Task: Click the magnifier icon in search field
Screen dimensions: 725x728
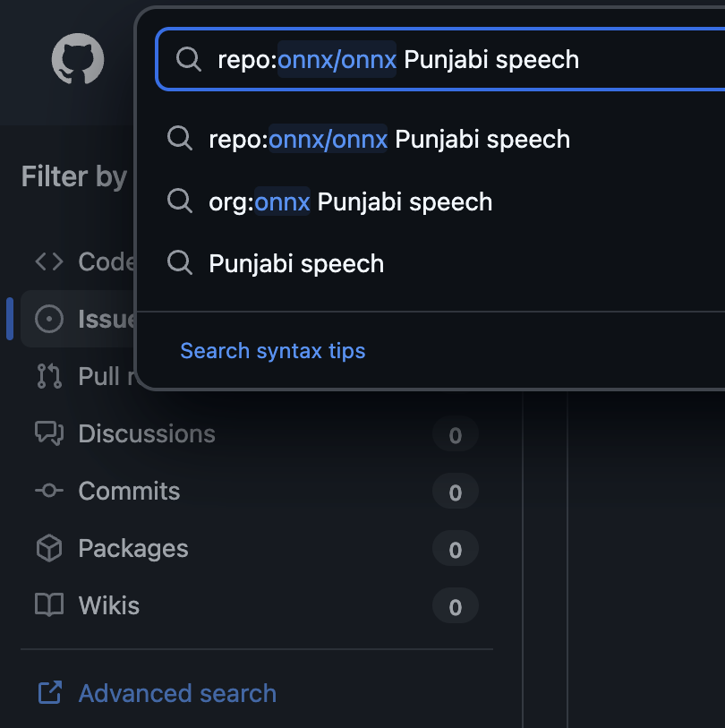Action: pos(188,60)
